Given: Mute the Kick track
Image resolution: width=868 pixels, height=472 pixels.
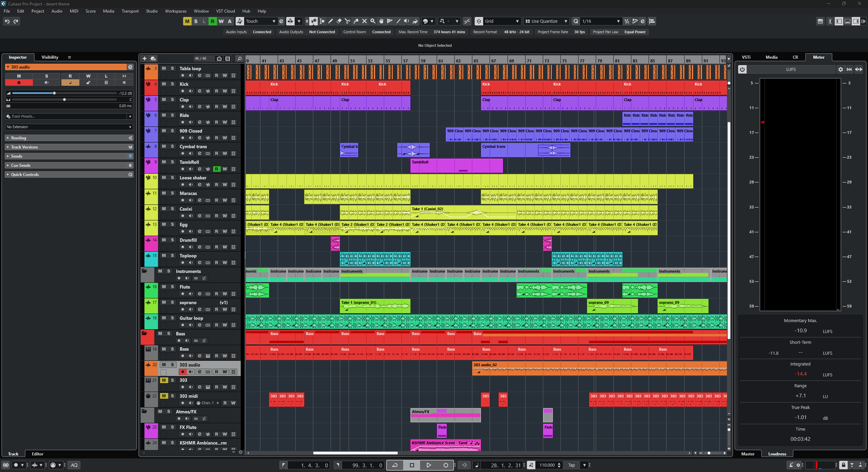Looking at the screenshot, I should 164,84.
